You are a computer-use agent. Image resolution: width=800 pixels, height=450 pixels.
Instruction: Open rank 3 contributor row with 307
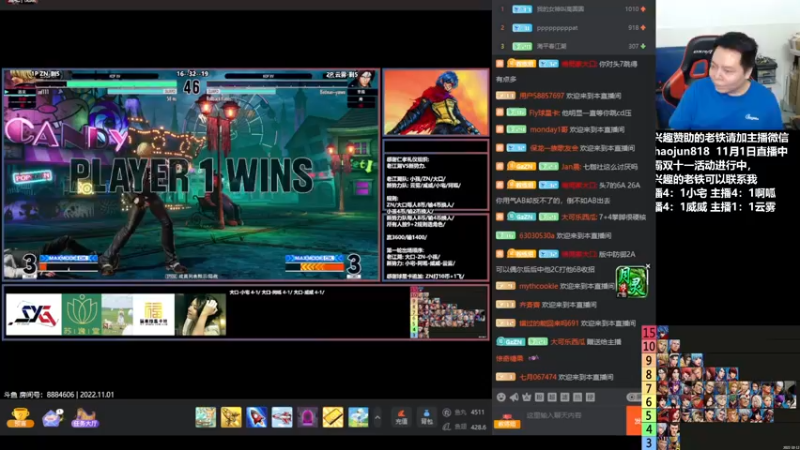click(573, 46)
